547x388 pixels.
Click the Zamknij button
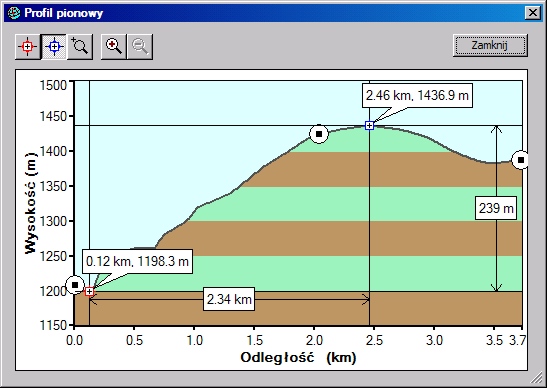tap(490, 45)
